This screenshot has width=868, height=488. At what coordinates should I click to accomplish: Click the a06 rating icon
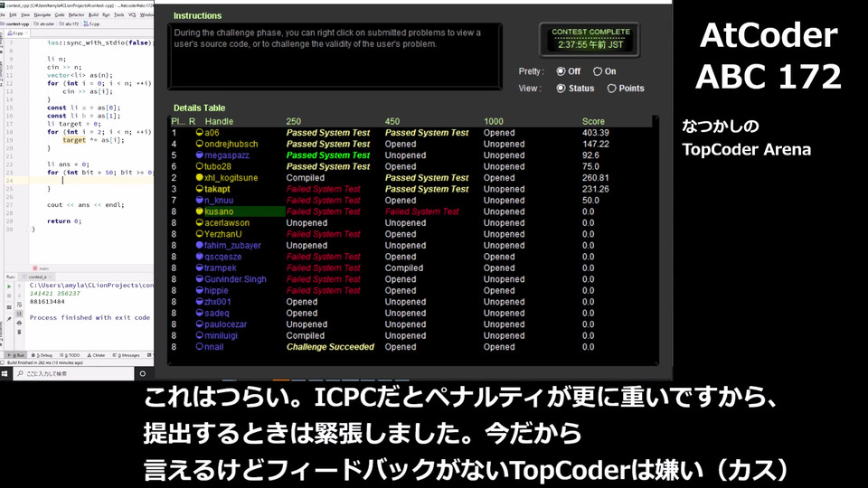(199, 132)
